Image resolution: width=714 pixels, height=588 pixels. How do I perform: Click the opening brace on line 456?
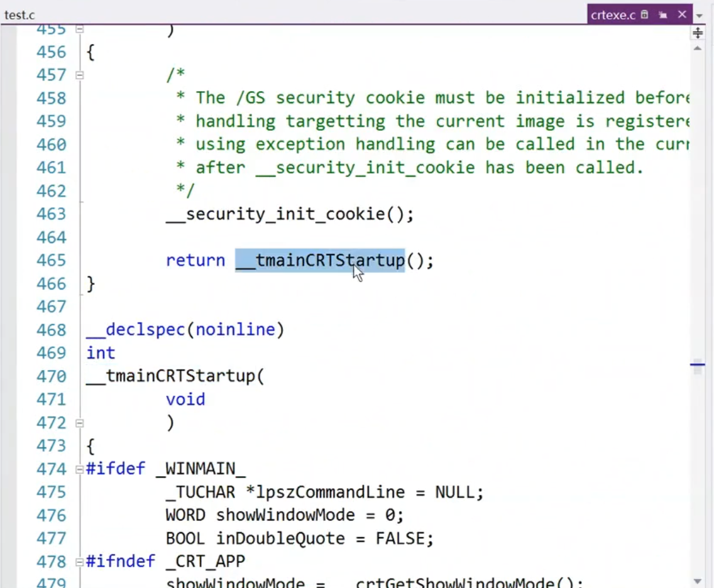[91, 52]
